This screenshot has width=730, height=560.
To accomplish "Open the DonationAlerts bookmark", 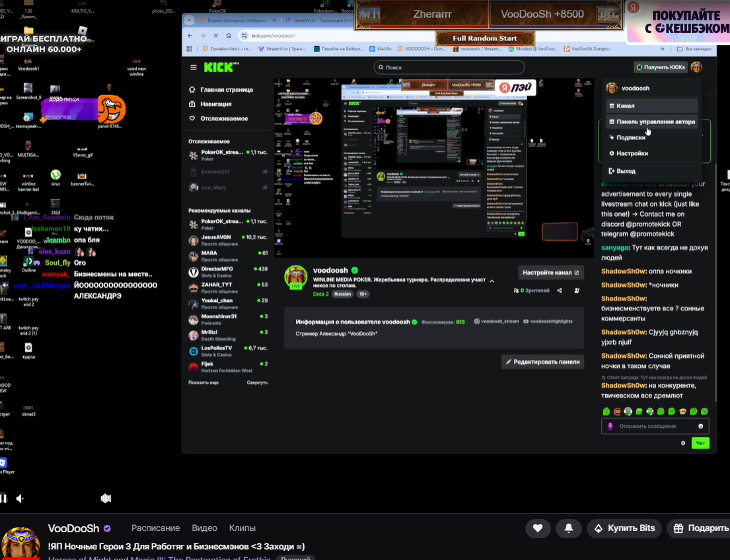I will coord(228,48).
